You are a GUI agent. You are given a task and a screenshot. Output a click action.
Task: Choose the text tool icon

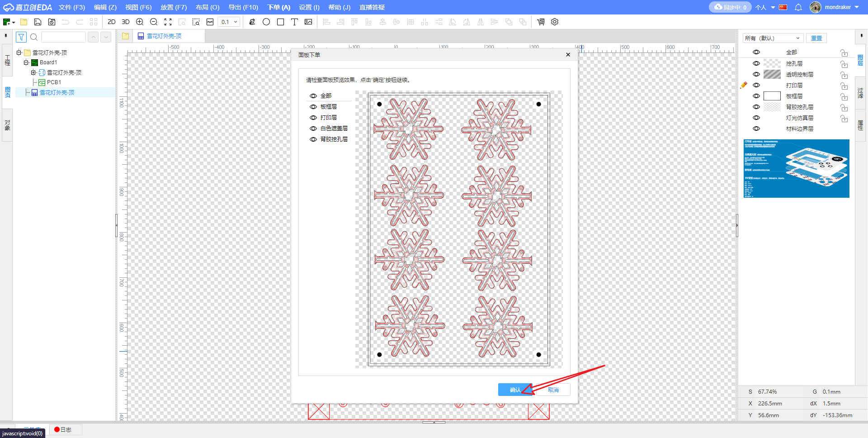click(294, 22)
